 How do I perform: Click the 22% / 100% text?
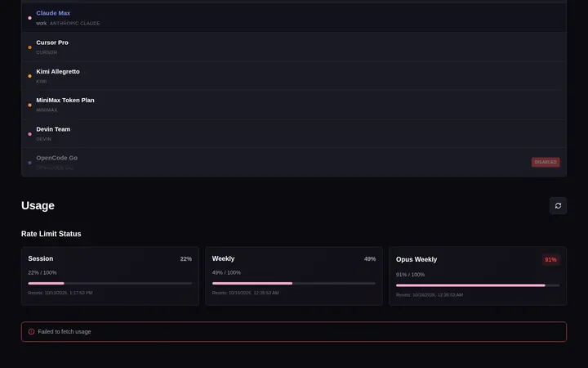tap(42, 272)
